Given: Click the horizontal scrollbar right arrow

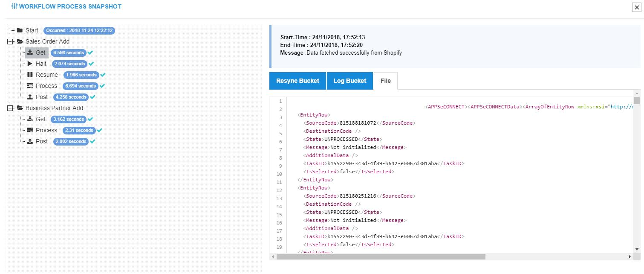Looking at the screenshot, I should pyautogui.click(x=630, y=257).
